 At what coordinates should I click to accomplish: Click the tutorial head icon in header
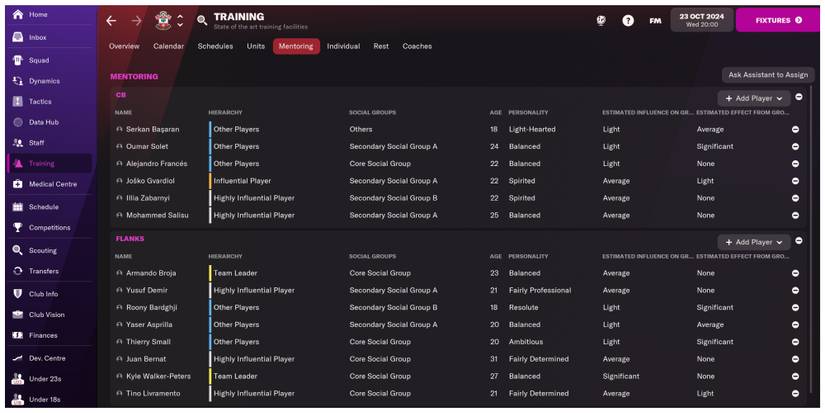pyautogui.click(x=601, y=21)
